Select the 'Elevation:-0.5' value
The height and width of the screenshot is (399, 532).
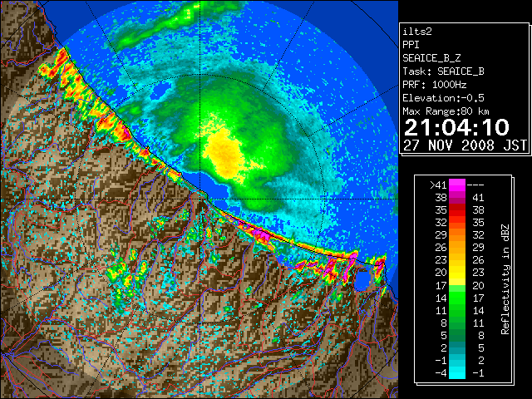(443, 98)
